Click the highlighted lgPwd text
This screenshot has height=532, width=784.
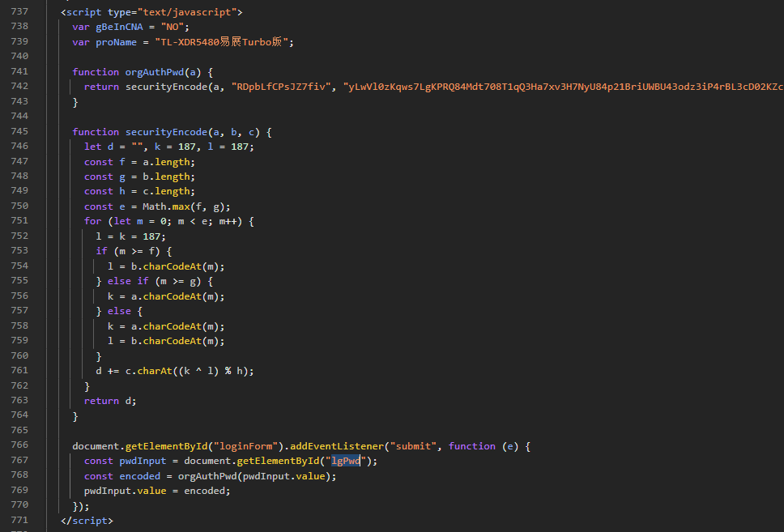point(346,461)
